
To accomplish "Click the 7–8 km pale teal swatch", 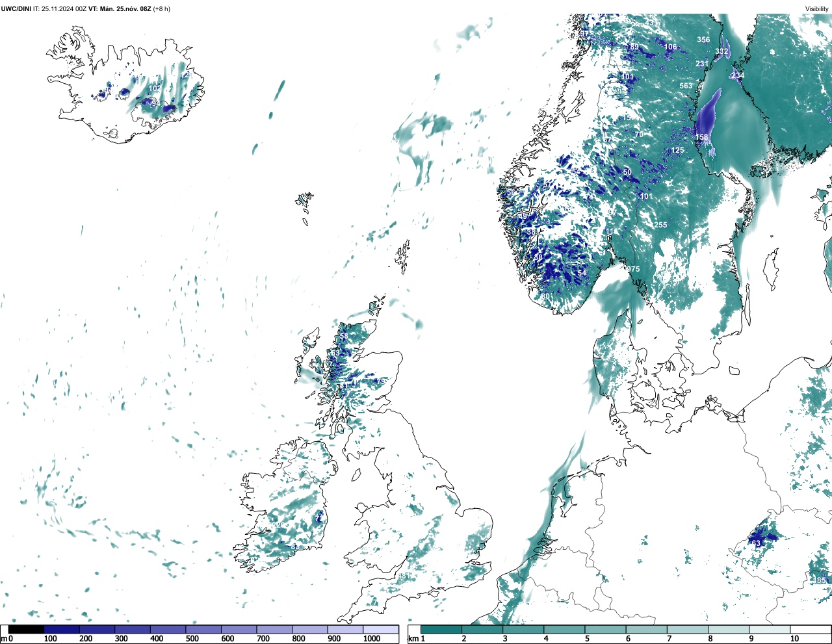I will (688, 630).
